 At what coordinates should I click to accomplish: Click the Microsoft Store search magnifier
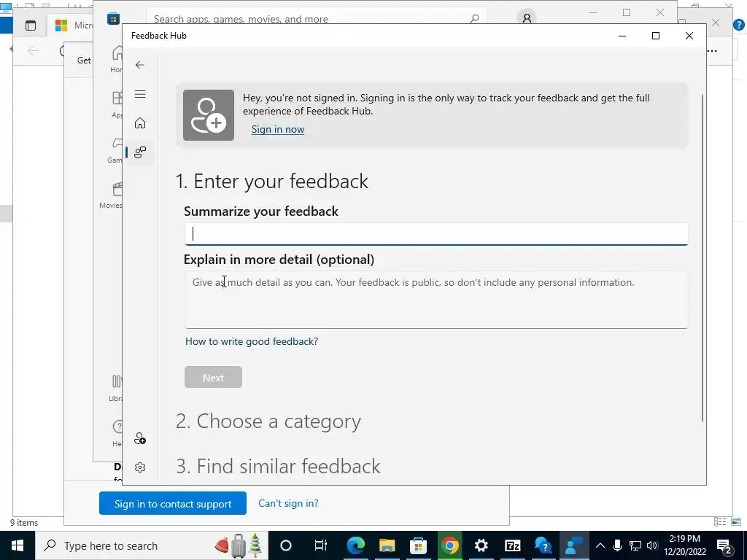point(474,18)
